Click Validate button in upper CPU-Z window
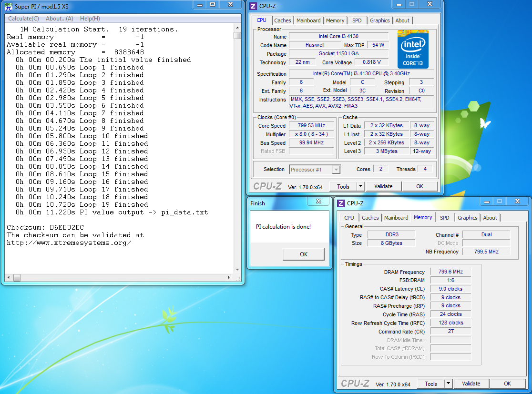The width and height of the screenshot is (532, 394). pos(383,186)
